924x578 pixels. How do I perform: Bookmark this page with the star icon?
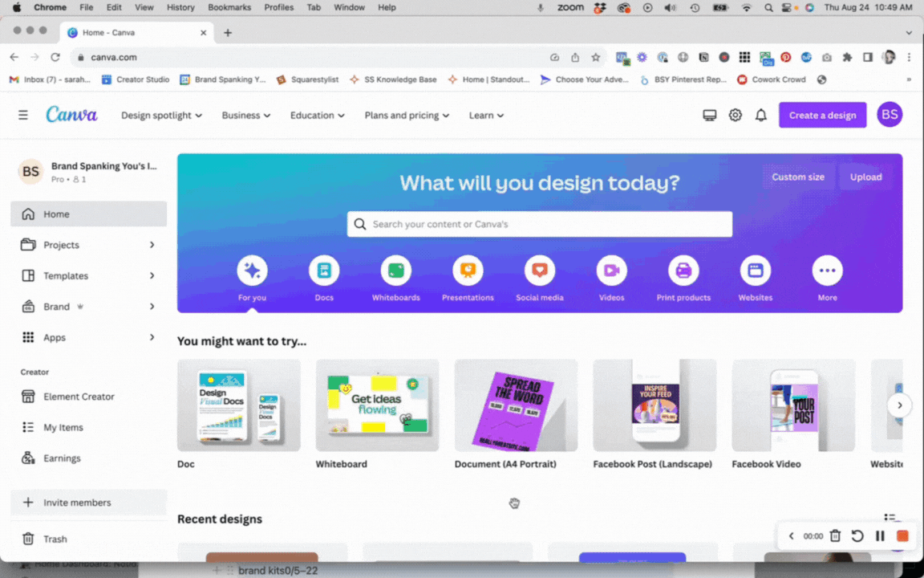click(x=596, y=57)
